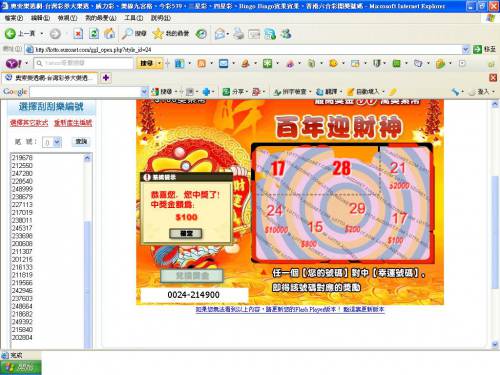This screenshot has height=375, width=500.
Task: Open the magnifier Search toolbar button
Action: pyautogui.click(x=134, y=34)
